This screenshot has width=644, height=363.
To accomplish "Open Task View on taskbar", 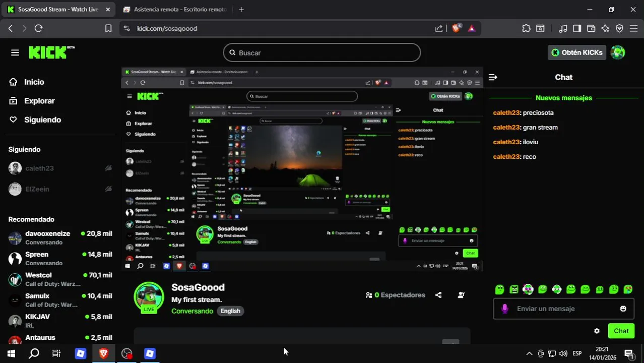I will point(56,353).
